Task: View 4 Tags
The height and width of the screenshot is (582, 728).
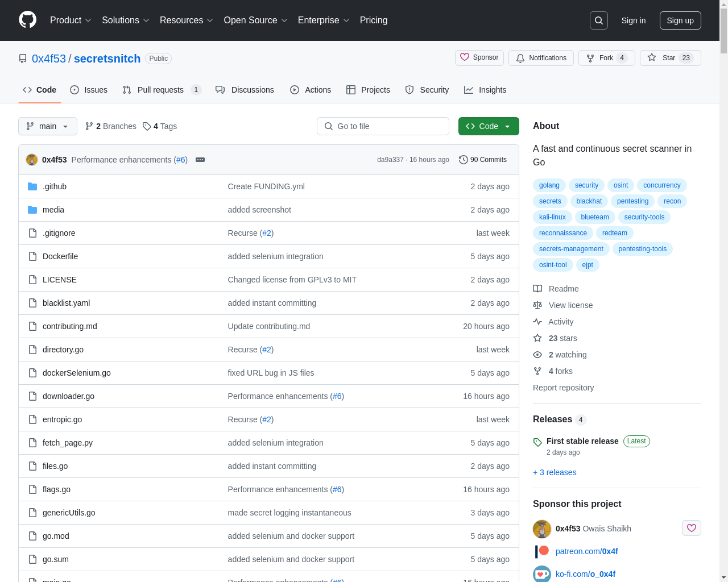Action: point(160,126)
